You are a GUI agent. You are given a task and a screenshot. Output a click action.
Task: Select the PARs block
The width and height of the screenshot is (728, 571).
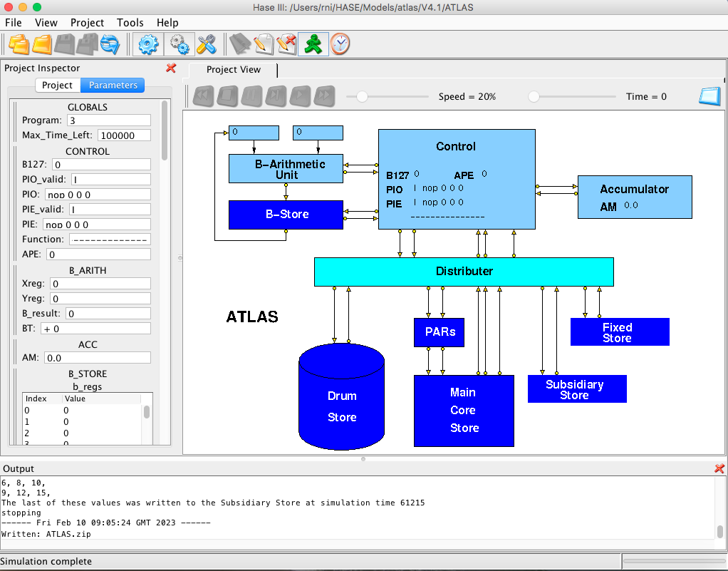(440, 332)
